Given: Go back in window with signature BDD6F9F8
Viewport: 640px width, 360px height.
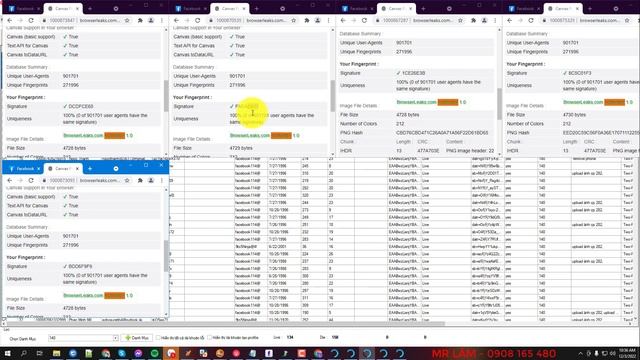Looking at the screenshot, I should [10, 180].
